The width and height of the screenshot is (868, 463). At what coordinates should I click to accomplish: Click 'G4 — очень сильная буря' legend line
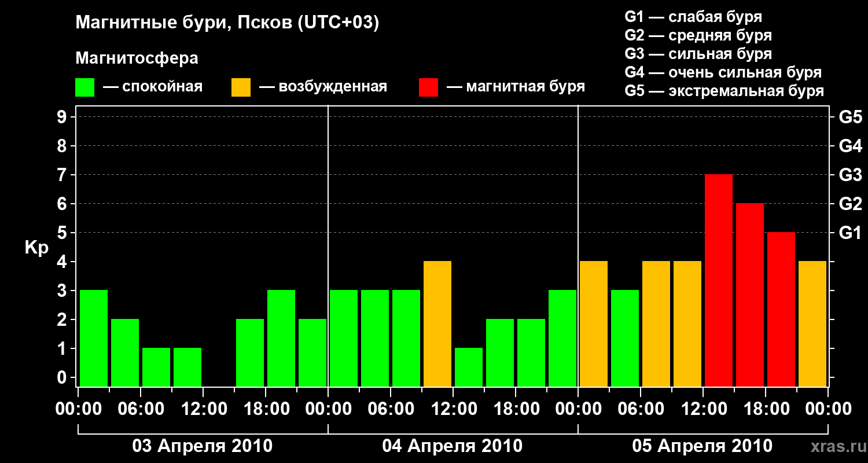723,72
